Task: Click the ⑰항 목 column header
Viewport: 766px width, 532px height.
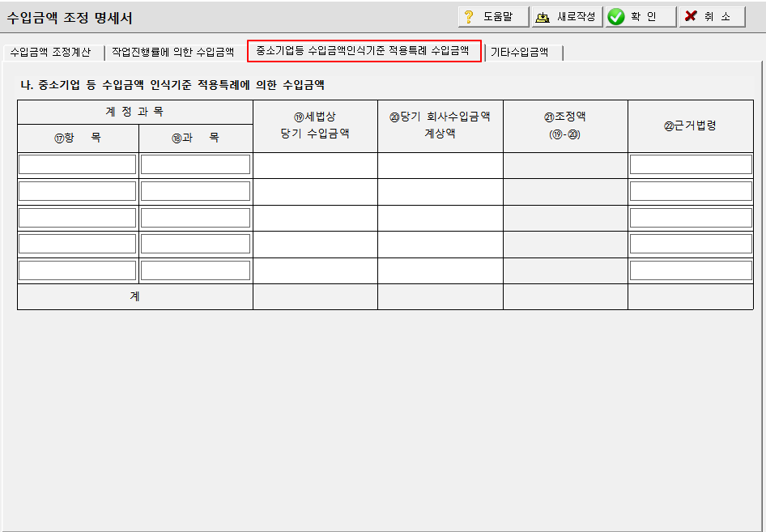Action: point(78,138)
